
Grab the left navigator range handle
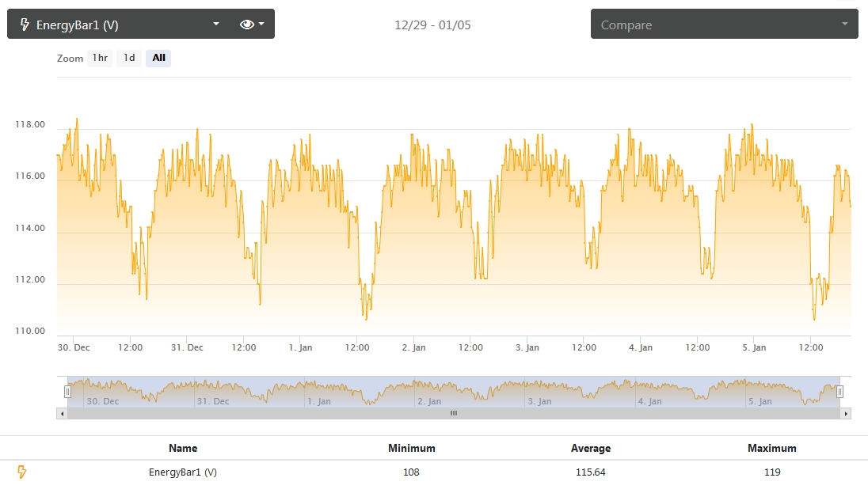(67, 392)
